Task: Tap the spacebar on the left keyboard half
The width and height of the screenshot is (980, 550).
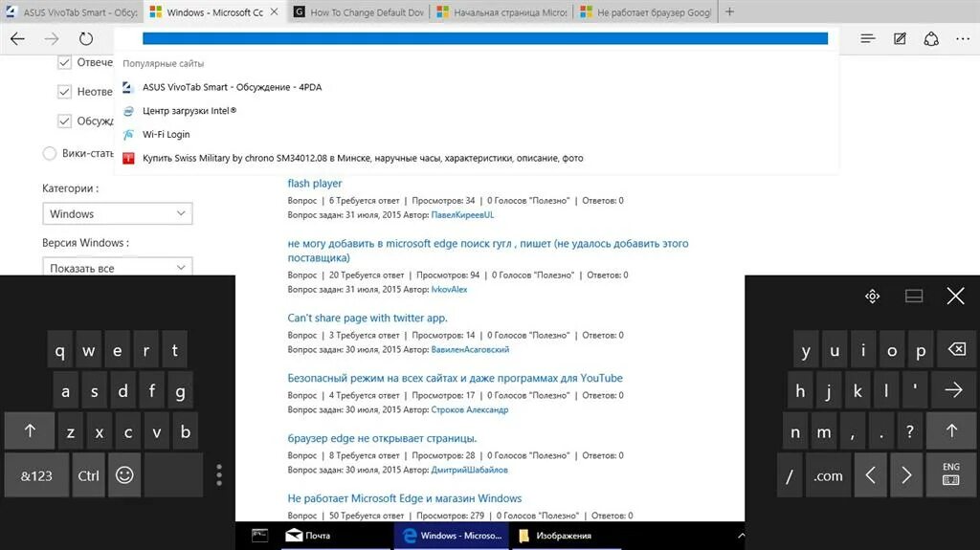Action: (x=173, y=475)
